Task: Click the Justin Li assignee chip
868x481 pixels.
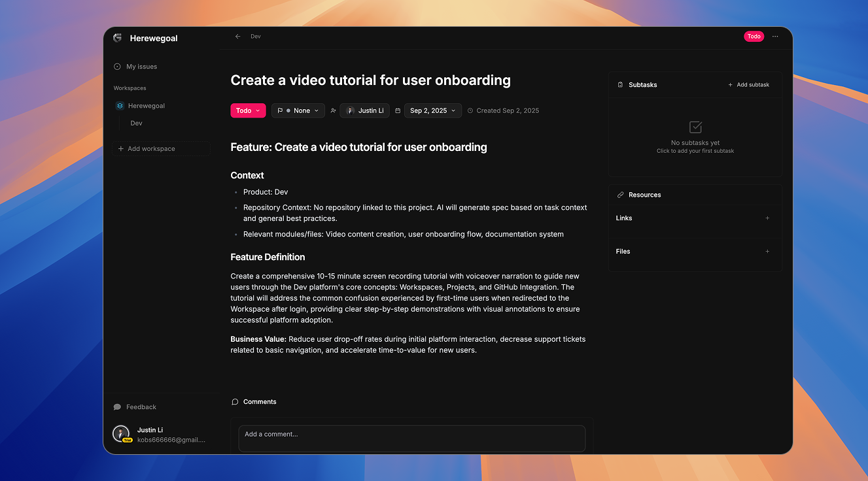Action: [364, 110]
